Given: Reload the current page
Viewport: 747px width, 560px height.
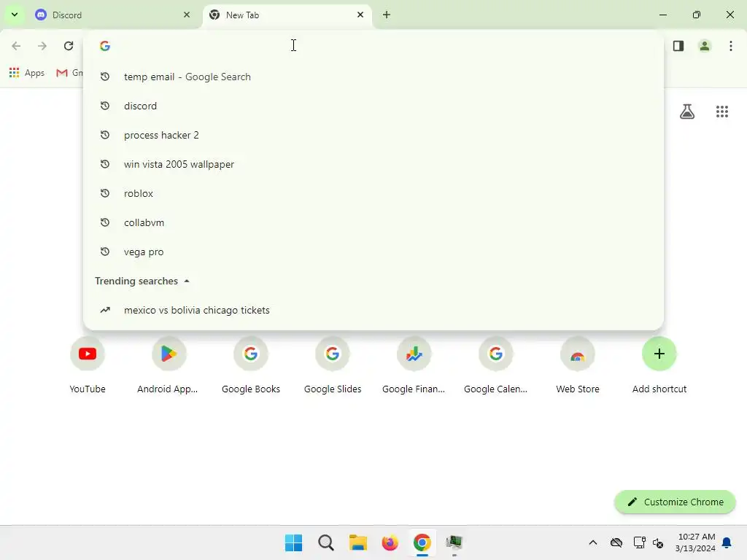Looking at the screenshot, I should point(69,46).
